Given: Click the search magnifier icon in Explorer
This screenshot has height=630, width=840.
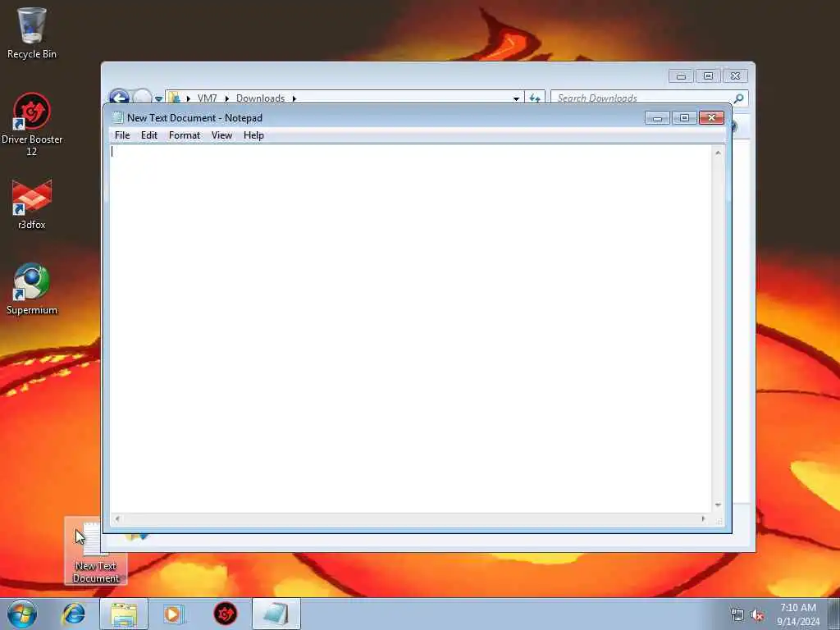Looking at the screenshot, I should (x=739, y=98).
